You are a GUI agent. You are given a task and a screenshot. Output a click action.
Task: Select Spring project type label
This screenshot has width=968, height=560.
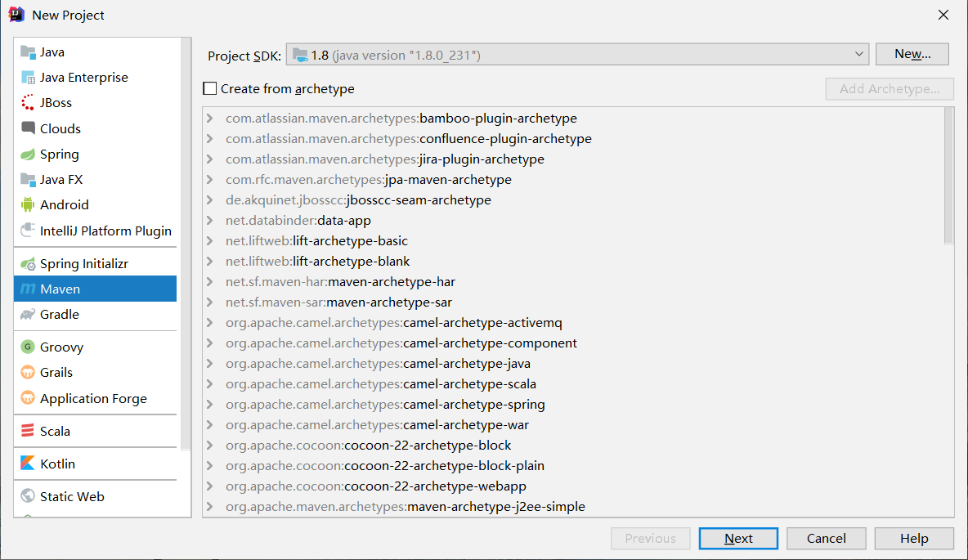pos(59,154)
